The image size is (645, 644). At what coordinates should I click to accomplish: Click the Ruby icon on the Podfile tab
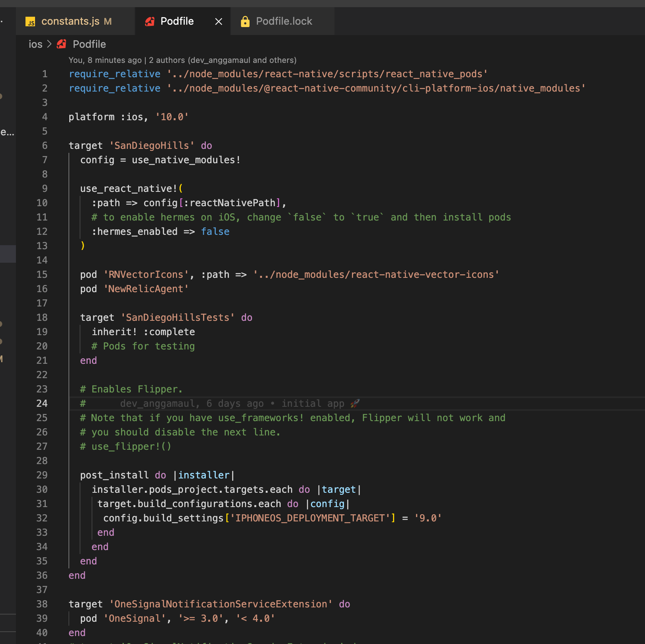point(149,21)
